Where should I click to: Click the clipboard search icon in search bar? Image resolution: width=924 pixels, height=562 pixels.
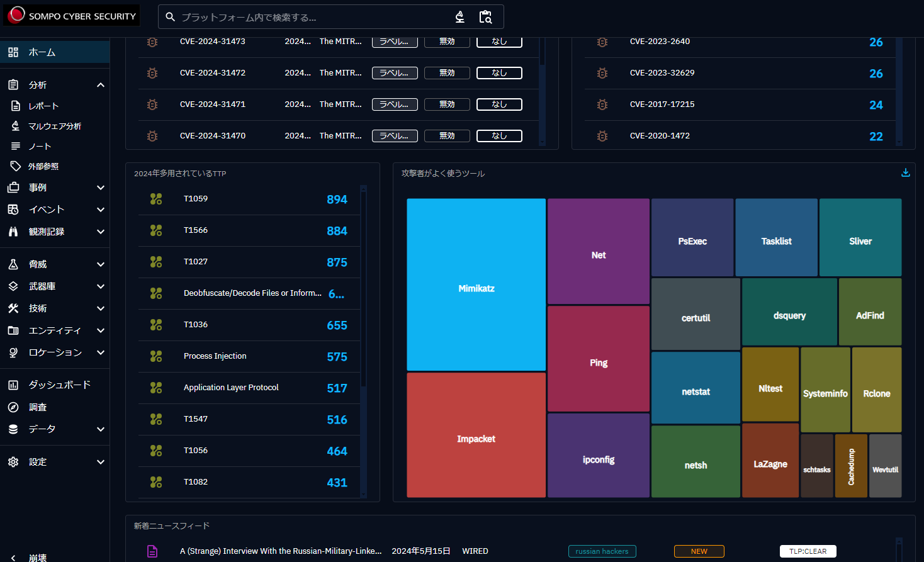click(x=485, y=17)
